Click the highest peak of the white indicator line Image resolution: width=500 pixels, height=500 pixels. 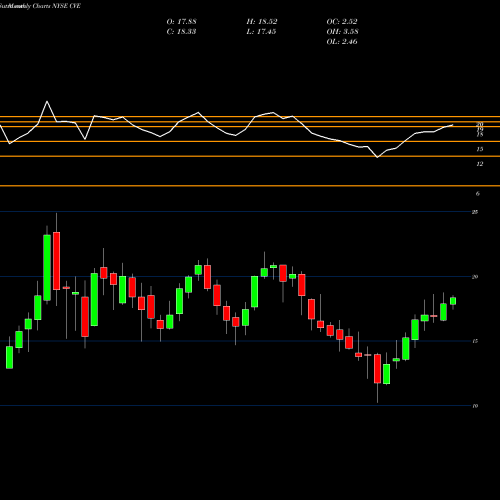click(x=47, y=101)
